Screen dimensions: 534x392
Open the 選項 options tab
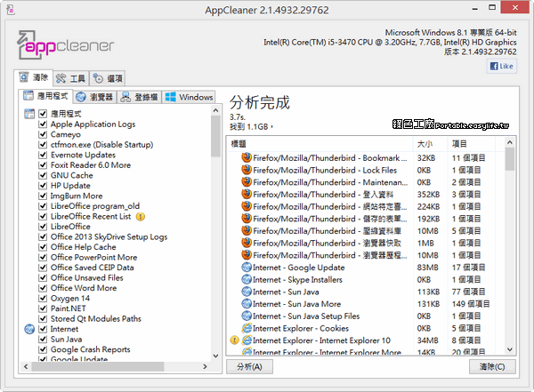[108, 78]
